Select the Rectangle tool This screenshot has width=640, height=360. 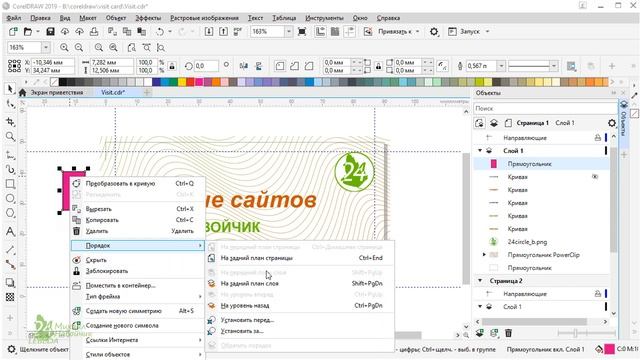(x=10, y=184)
